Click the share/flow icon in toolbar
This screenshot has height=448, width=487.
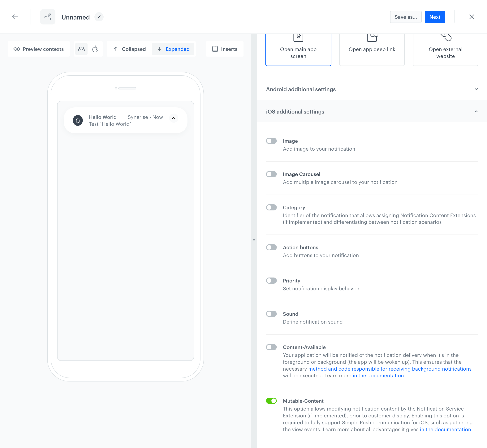(48, 17)
